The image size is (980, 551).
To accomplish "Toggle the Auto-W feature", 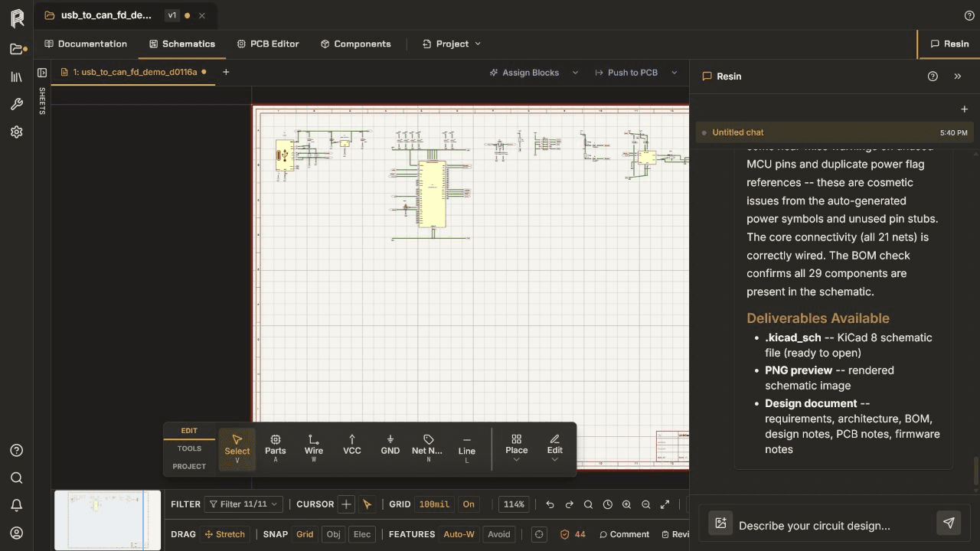I will [459, 534].
